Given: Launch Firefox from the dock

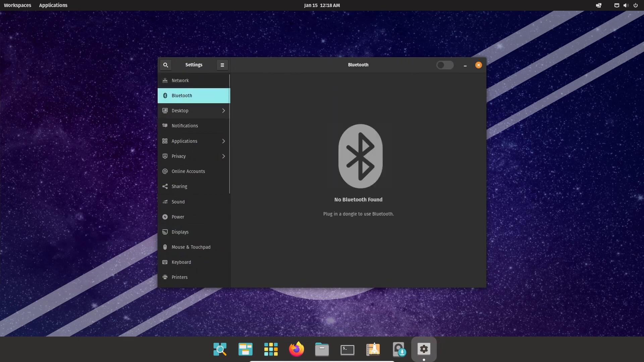Looking at the screenshot, I should [x=296, y=349].
